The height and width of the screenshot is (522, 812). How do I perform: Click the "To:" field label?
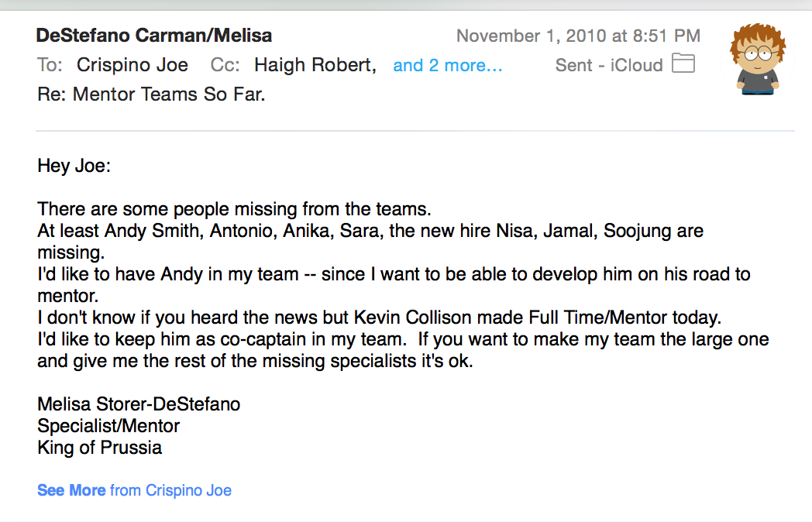coord(50,65)
